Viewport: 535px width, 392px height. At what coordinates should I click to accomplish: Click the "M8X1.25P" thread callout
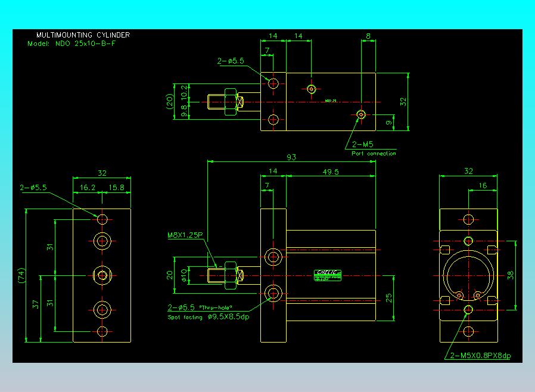(185, 235)
